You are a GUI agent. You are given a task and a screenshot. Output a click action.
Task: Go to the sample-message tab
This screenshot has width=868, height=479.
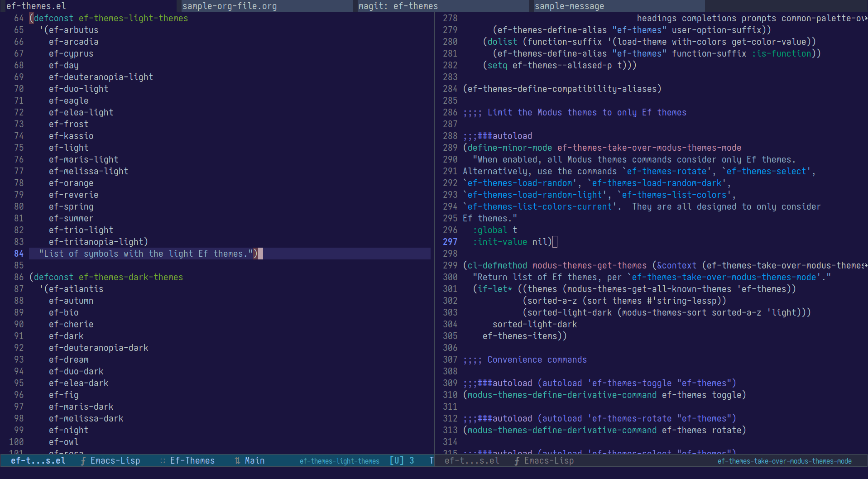619,6
